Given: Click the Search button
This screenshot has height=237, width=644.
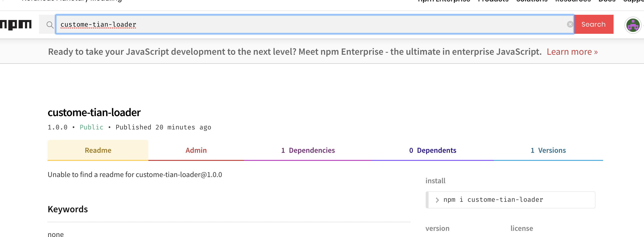Looking at the screenshot, I should point(594,24).
